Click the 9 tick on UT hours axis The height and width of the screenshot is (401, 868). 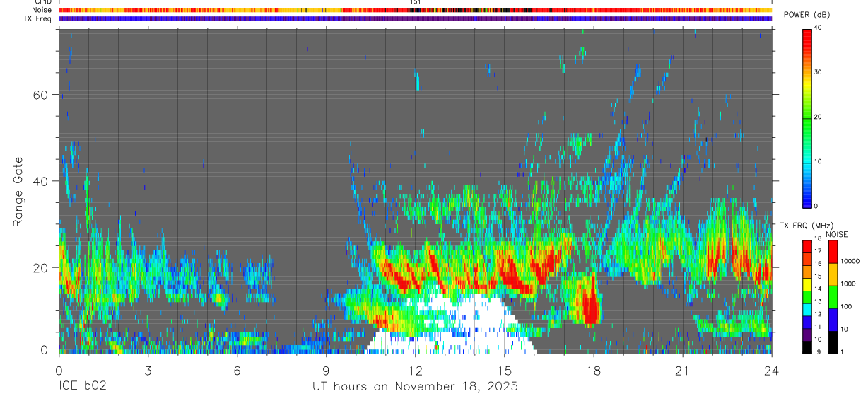pos(326,370)
